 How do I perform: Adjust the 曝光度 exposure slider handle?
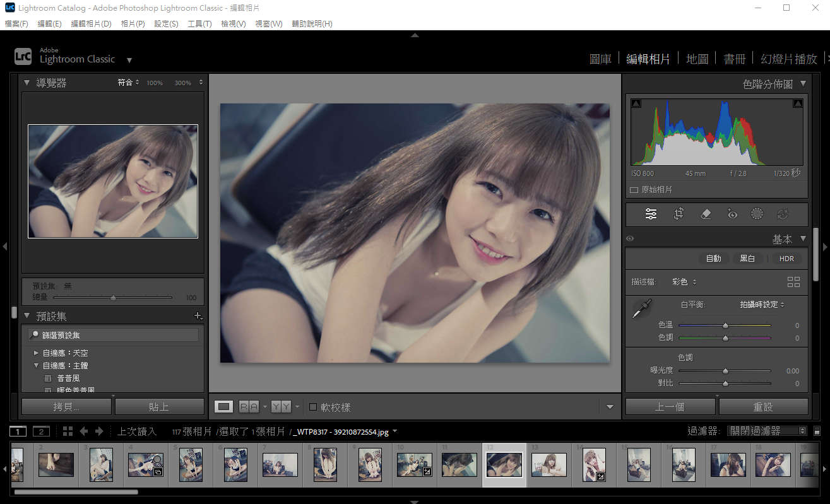725,371
